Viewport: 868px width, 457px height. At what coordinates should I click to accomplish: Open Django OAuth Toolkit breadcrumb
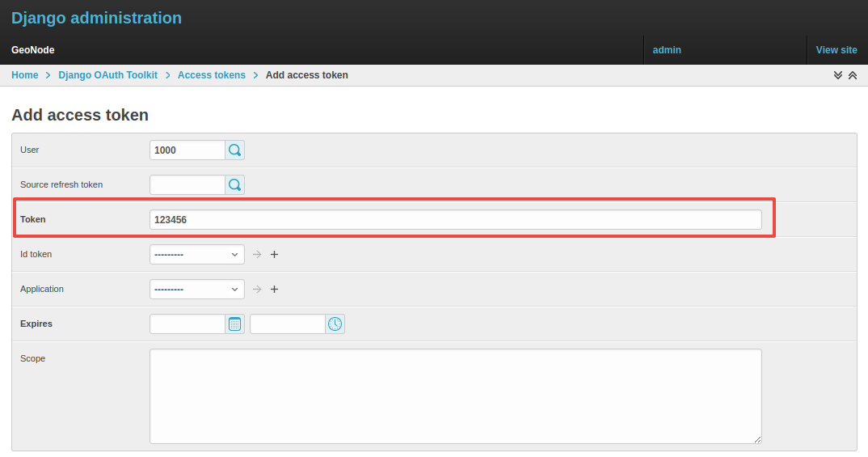[x=108, y=75]
